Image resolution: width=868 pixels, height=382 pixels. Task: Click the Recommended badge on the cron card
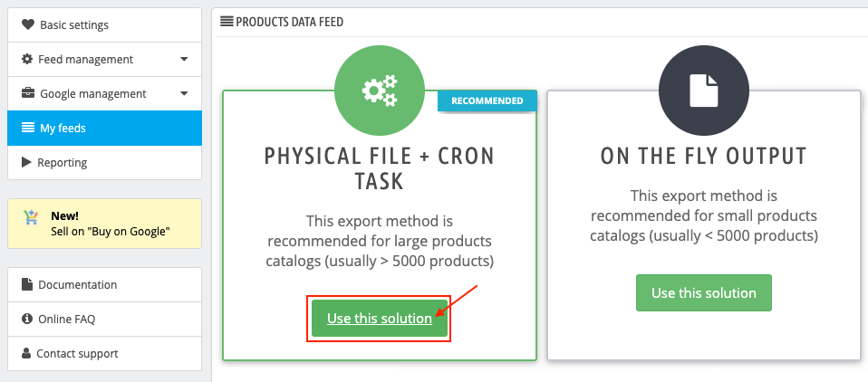tap(487, 100)
